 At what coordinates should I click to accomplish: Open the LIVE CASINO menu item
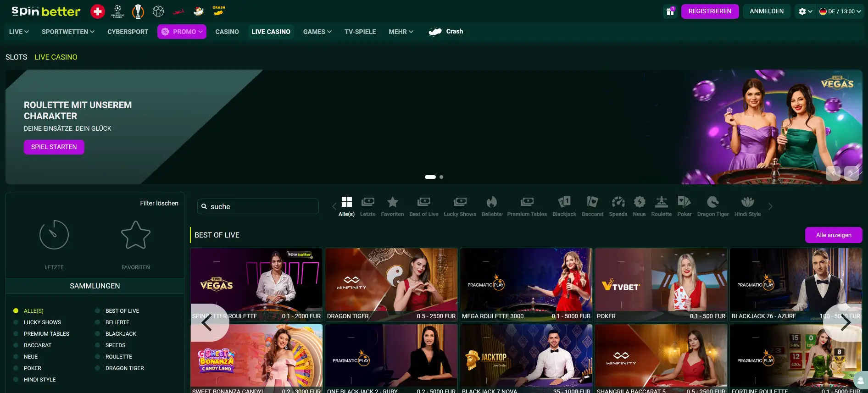[271, 32]
